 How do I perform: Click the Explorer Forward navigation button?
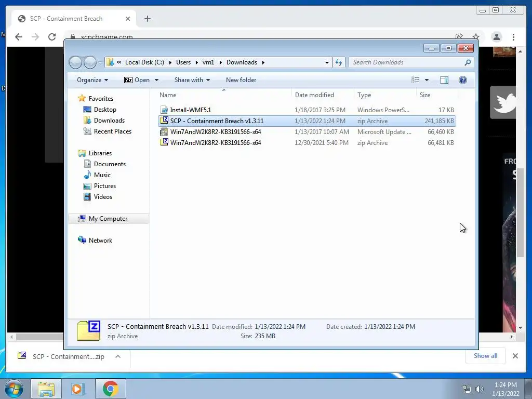[90, 62]
